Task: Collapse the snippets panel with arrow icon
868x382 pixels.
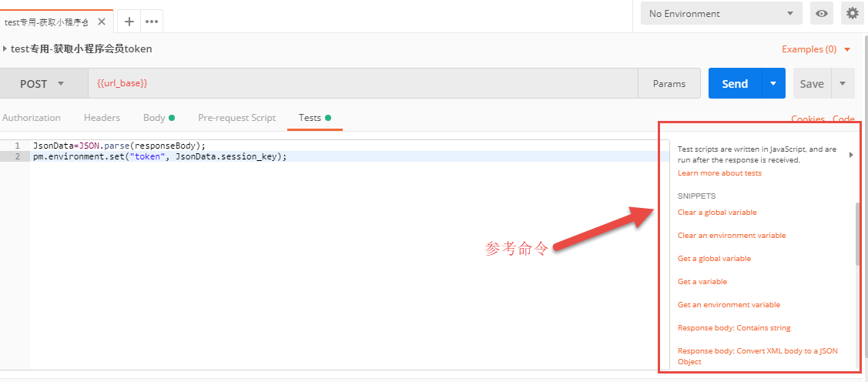Action: 851,155
